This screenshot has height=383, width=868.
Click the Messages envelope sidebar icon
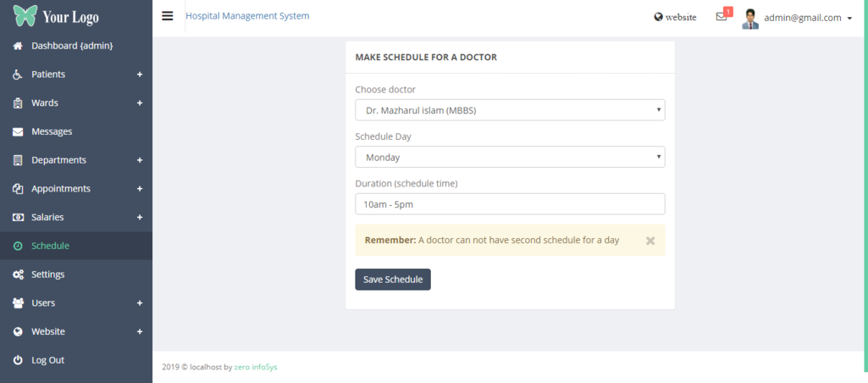point(18,131)
